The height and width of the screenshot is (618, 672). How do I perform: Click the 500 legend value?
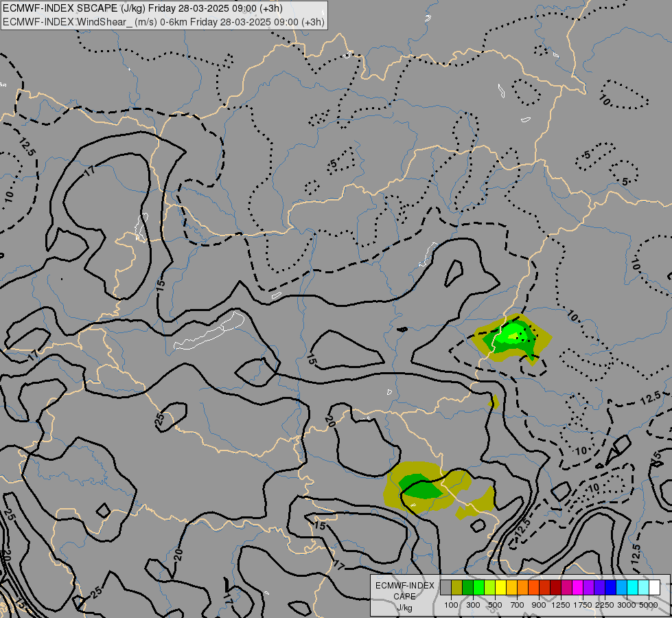(x=495, y=605)
